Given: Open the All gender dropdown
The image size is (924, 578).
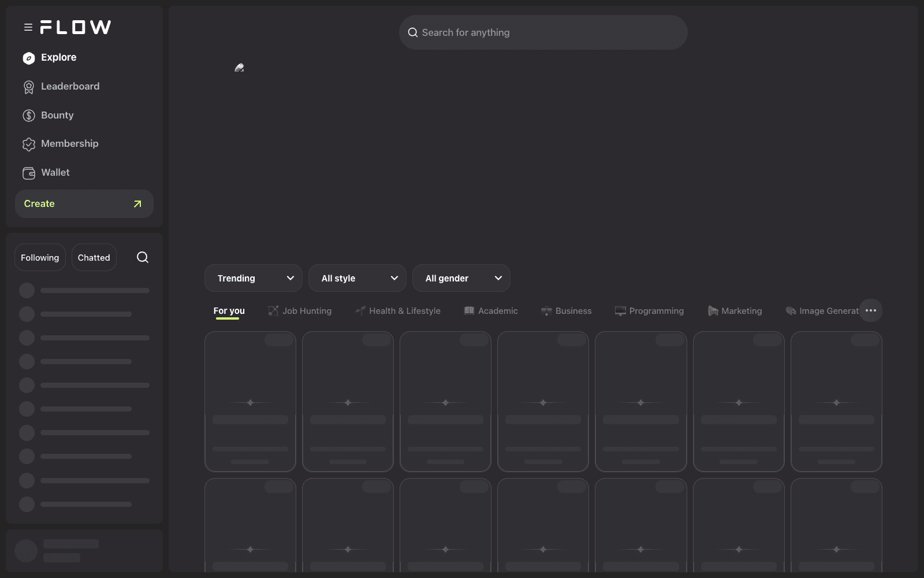Looking at the screenshot, I should point(461,278).
